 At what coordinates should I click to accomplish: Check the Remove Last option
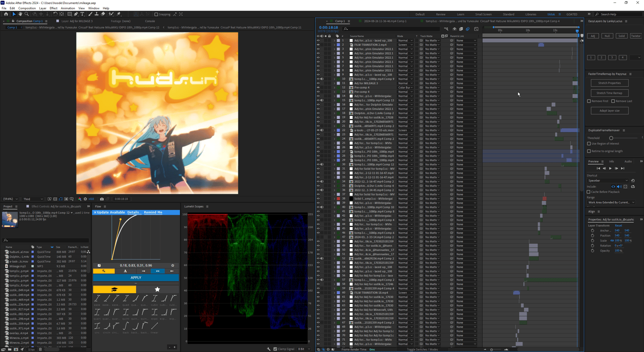(613, 101)
